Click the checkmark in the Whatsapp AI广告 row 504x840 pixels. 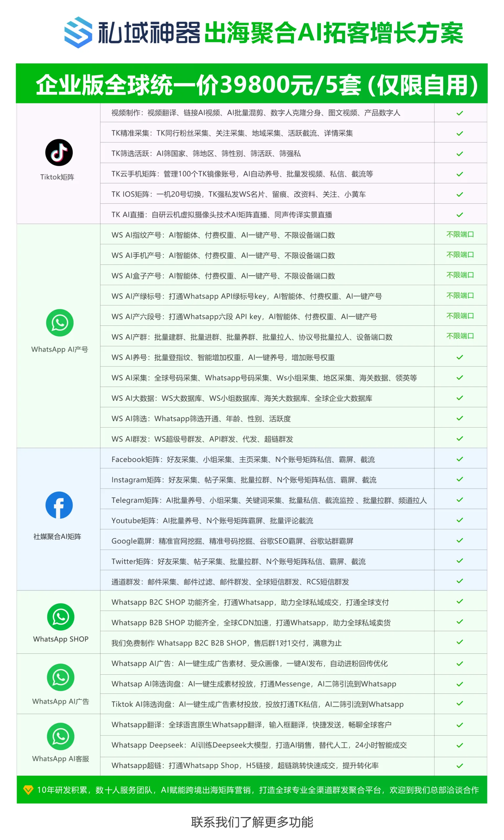click(460, 664)
